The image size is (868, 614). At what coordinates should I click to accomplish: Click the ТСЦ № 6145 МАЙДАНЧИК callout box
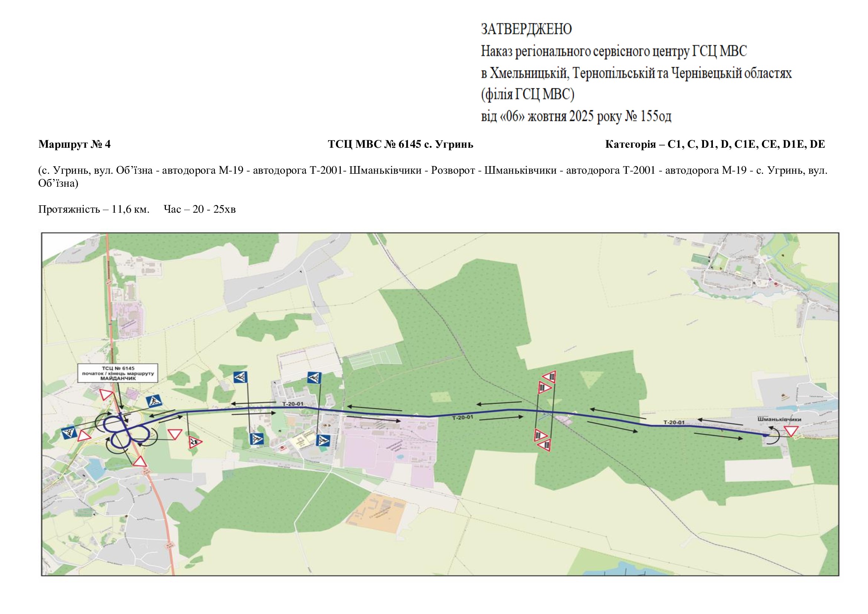(118, 373)
